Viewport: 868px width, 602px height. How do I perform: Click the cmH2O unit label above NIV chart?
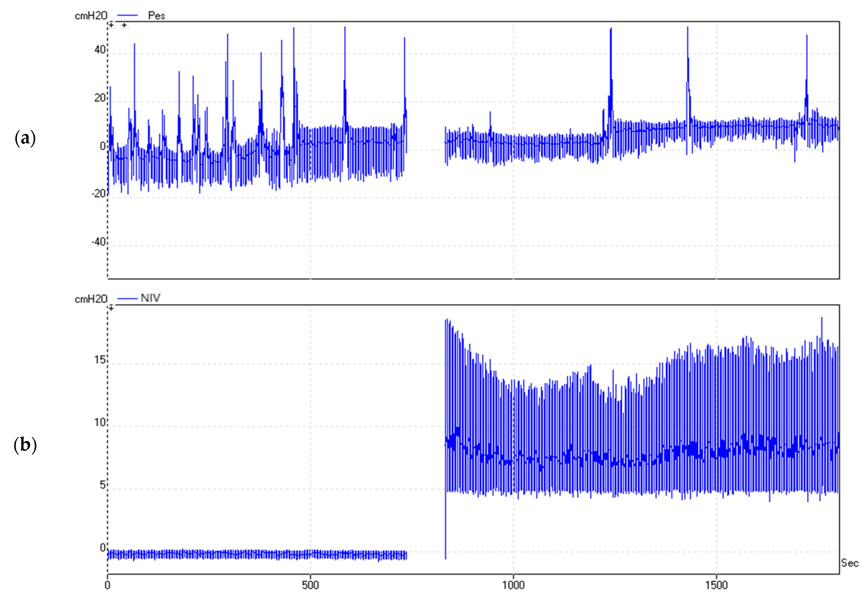(91, 299)
